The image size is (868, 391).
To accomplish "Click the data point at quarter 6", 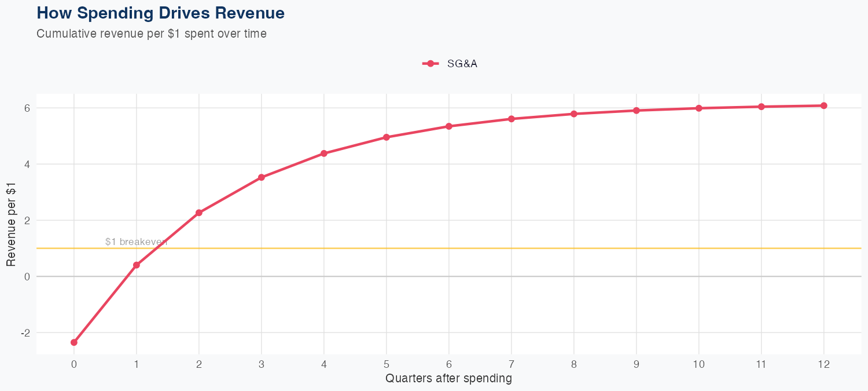I will click(449, 126).
